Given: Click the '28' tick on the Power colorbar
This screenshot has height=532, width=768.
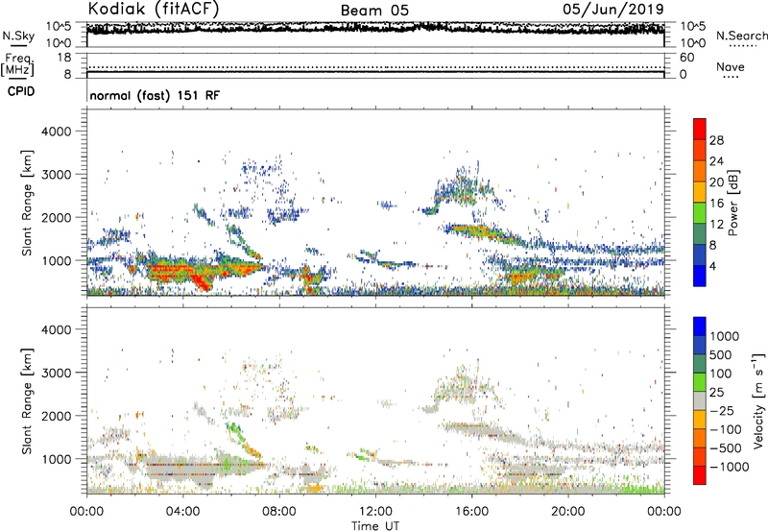Looking at the screenshot, I should coord(716,140).
